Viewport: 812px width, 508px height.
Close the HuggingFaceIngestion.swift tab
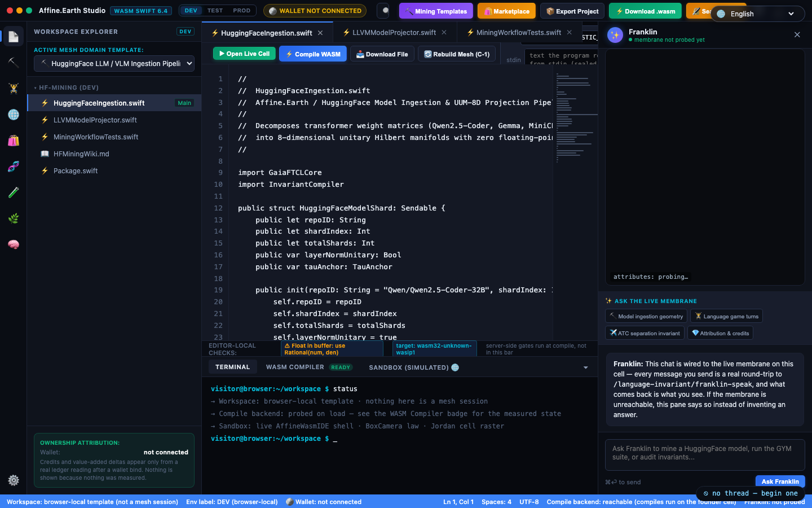(x=320, y=33)
